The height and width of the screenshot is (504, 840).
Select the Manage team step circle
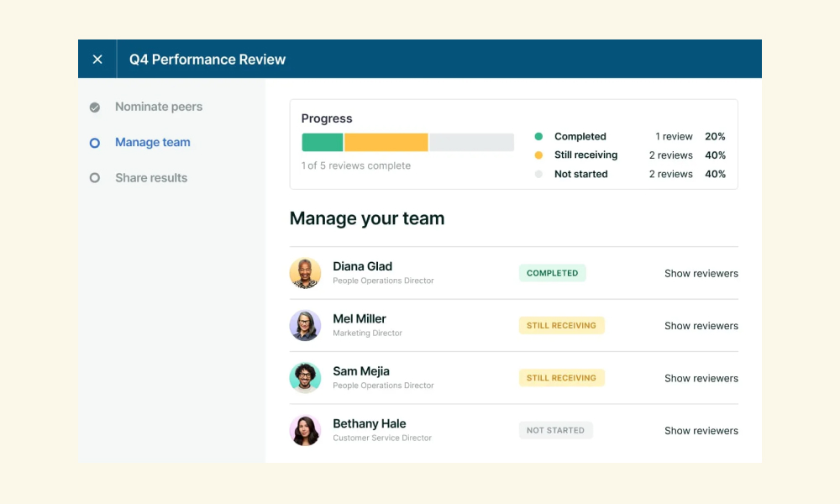(x=95, y=143)
